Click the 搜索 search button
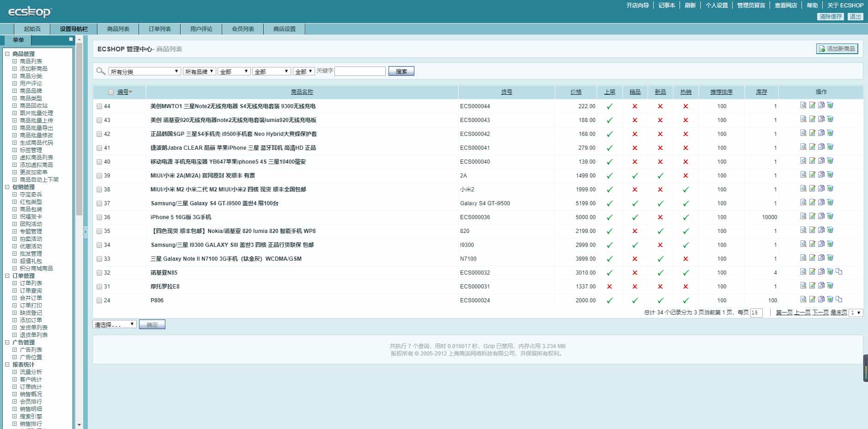 pos(401,71)
